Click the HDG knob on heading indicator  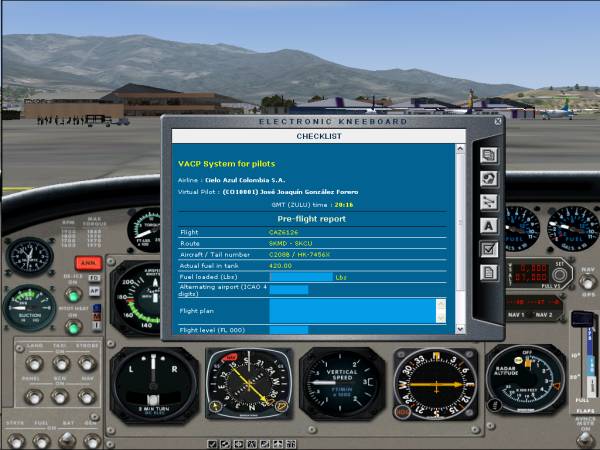(x=402, y=412)
